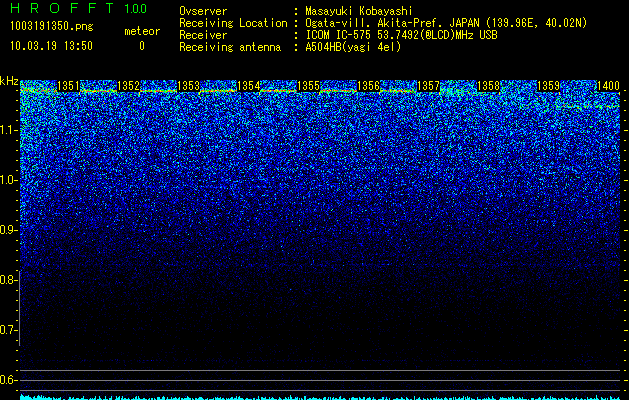Click the 1400 time marker
629x400 pixels.
click(609, 86)
